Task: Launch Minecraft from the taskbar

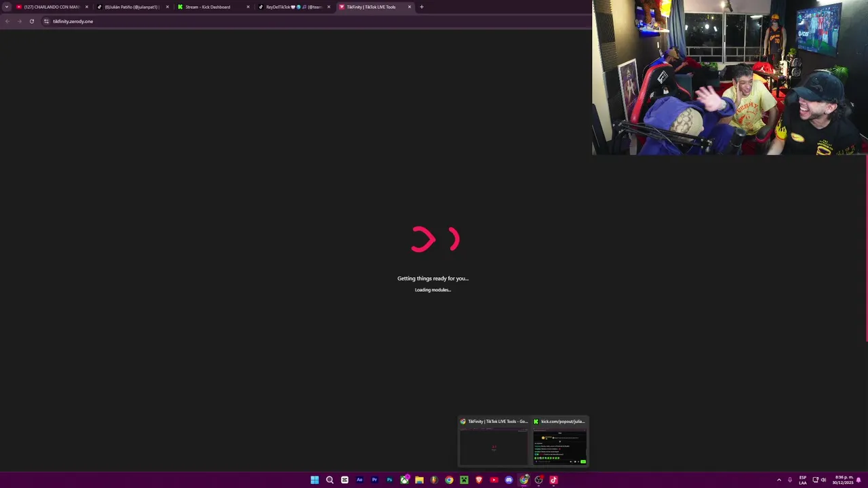Action: (x=464, y=480)
